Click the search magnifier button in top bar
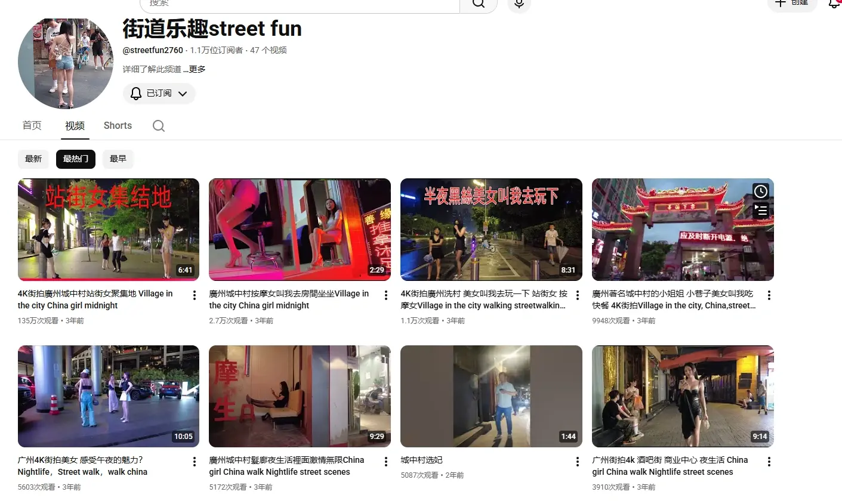Viewport: 842px width, 504px height. coord(478,4)
